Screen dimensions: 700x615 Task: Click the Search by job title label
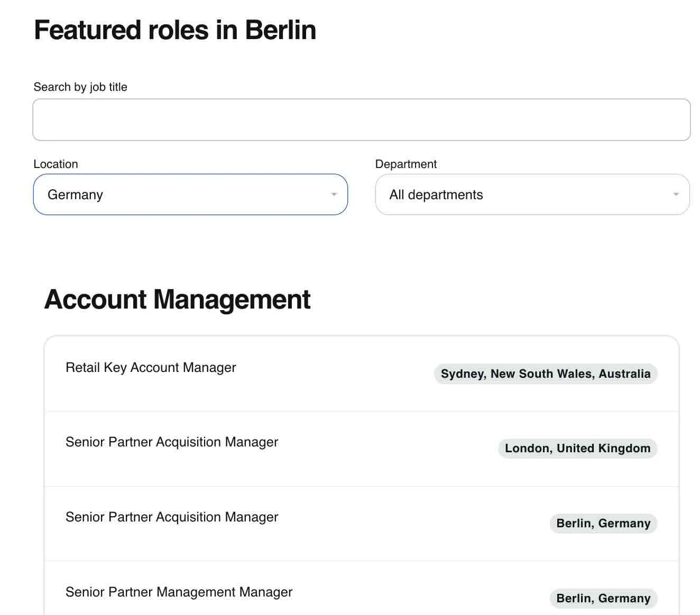[80, 87]
